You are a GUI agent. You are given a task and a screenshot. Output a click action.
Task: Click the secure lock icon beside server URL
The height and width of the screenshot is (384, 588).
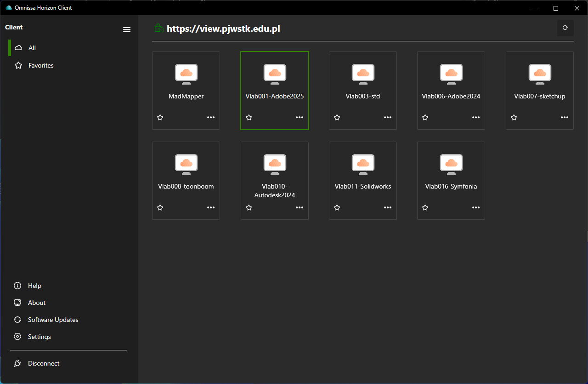159,28
